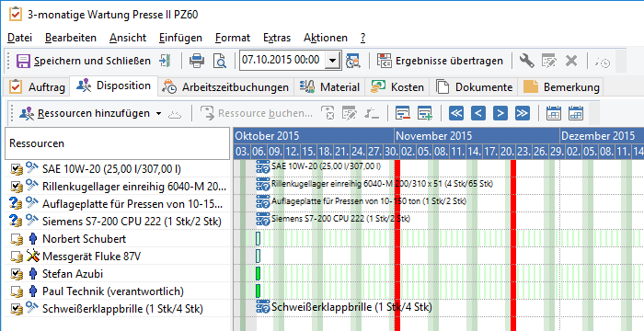
Task: Click Speichern und Schließen button
Action: pos(84,62)
